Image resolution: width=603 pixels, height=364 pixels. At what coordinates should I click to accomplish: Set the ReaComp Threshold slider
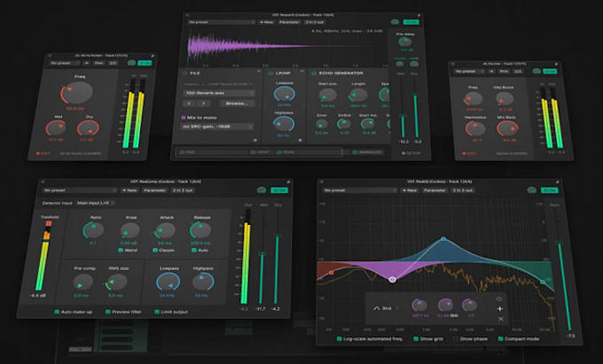[47, 240]
